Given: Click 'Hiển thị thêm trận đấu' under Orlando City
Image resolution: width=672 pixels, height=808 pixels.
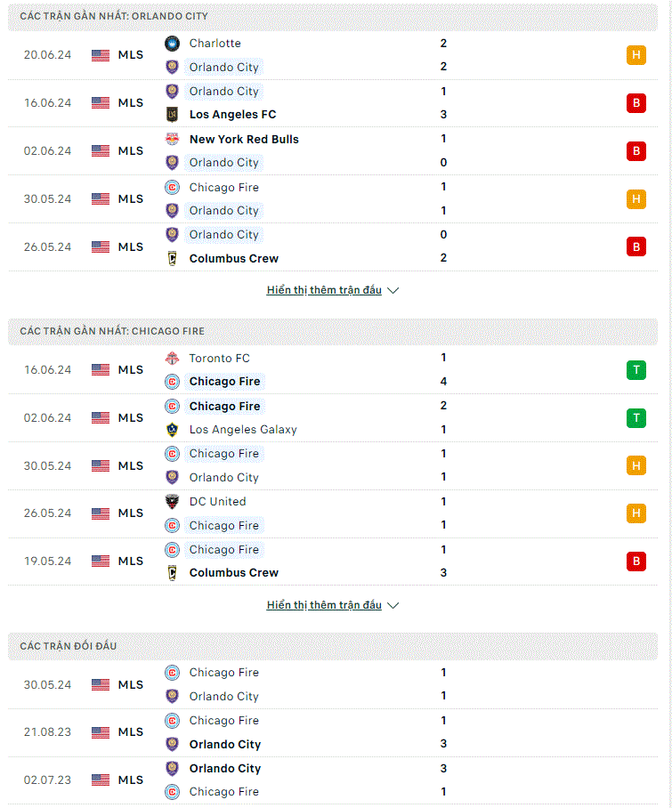Looking at the screenshot, I should click(x=324, y=290).
